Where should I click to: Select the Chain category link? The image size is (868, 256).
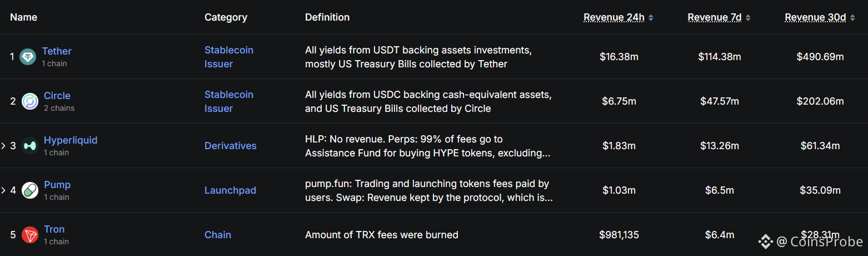(x=218, y=235)
